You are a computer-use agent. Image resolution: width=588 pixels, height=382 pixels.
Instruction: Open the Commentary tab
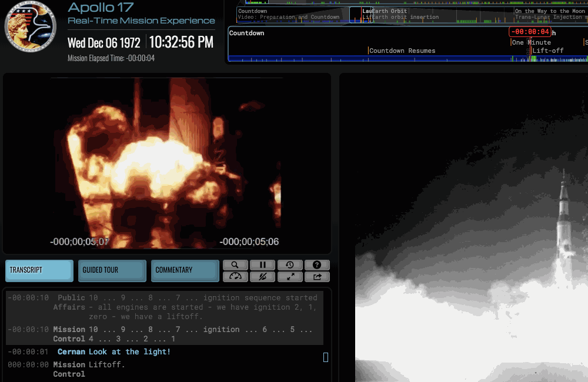pyautogui.click(x=185, y=270)
